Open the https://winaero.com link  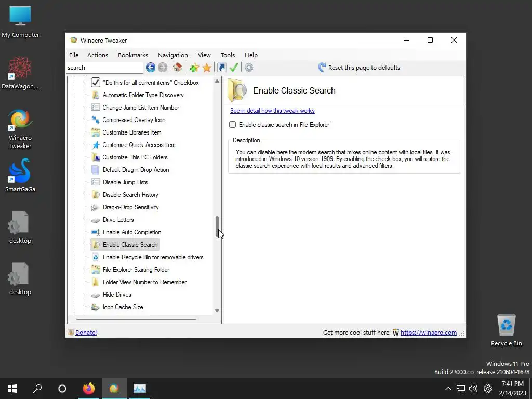pyautogui.click(x=429, y=332)
